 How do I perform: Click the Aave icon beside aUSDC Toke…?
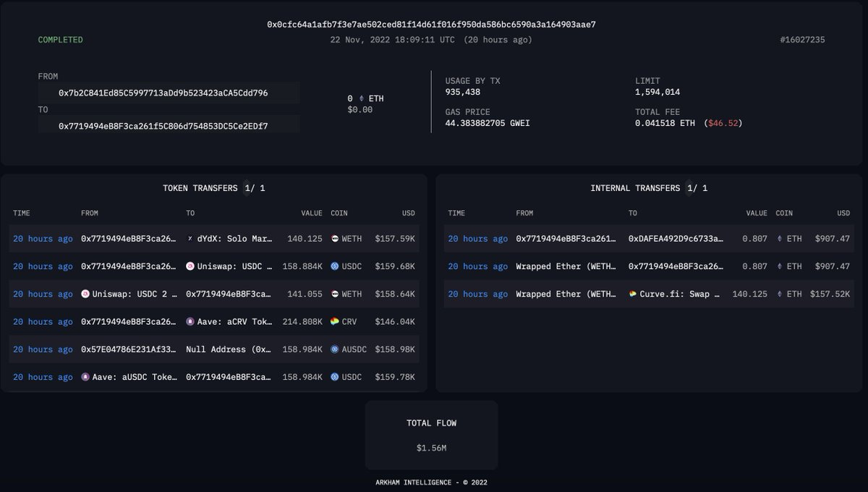(x=85, y=377)
